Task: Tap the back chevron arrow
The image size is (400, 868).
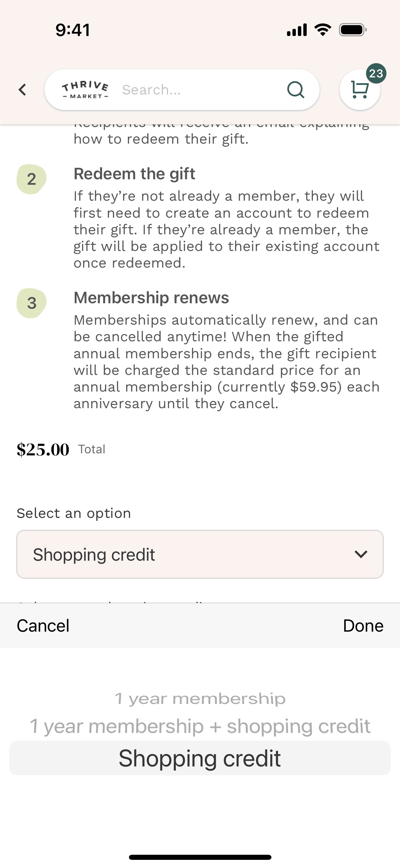Action: point(22,90)
